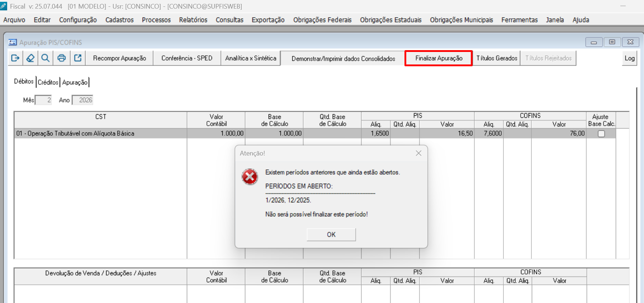The image size is (644, 303).
Task: Minimize the Apuração PIS/COFINS inner window
Action: tap(594, 42)
